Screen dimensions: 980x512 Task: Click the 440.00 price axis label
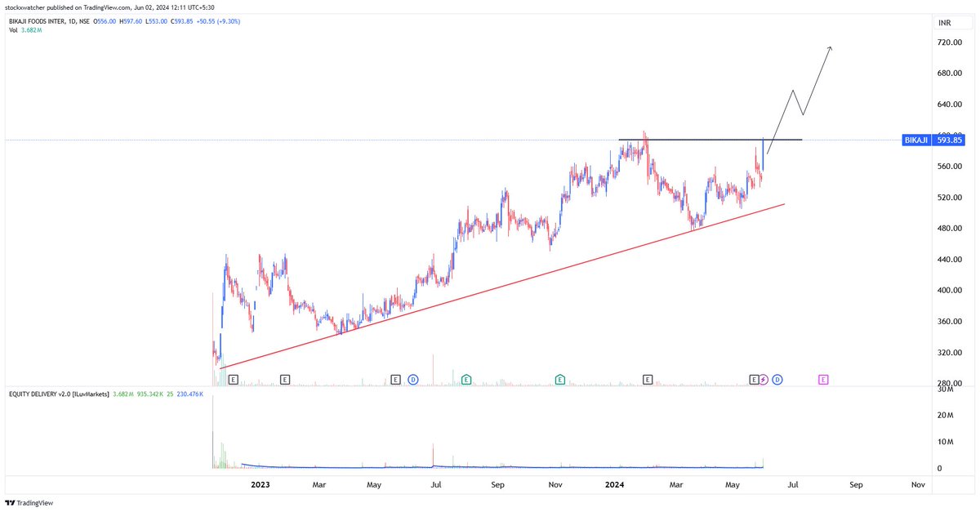coord(949,260)
